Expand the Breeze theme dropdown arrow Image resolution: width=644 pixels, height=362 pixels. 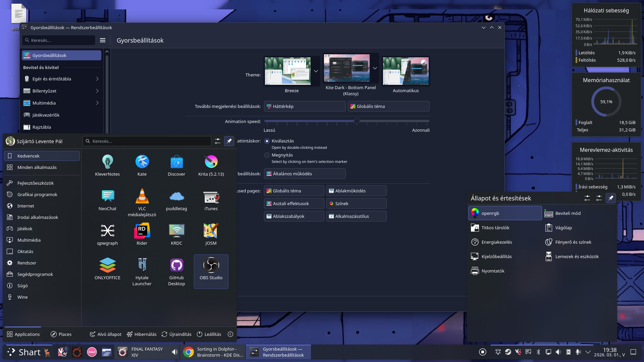pyautogui.click(x=316, y=71)
